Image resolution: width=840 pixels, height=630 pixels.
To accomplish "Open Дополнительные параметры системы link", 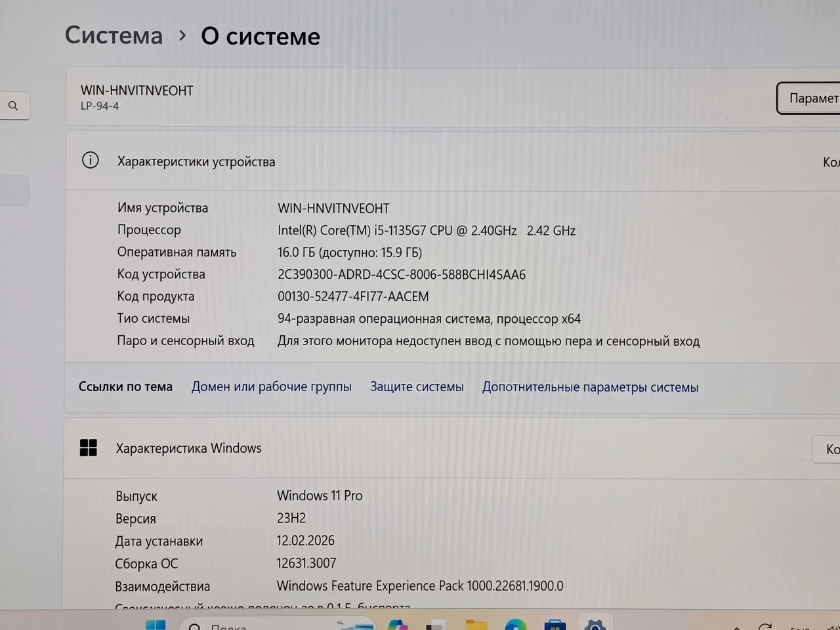I will click(x=590, y=387).
